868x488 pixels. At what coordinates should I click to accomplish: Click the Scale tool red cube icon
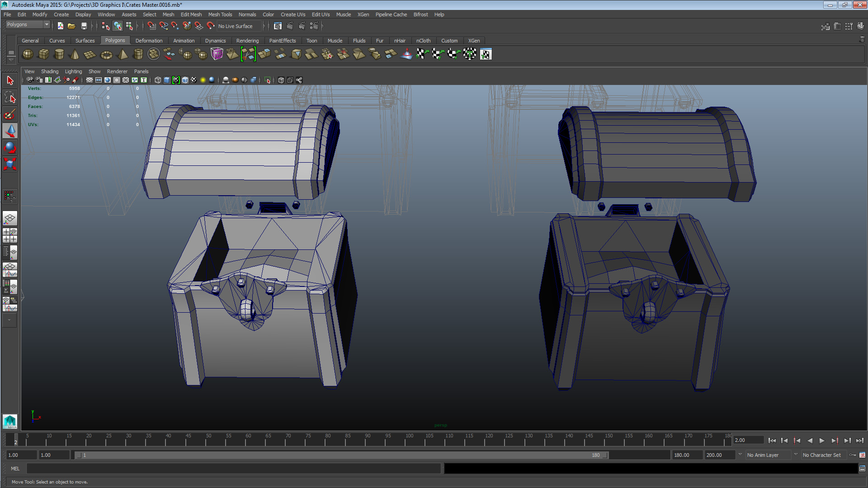(10, 164)
